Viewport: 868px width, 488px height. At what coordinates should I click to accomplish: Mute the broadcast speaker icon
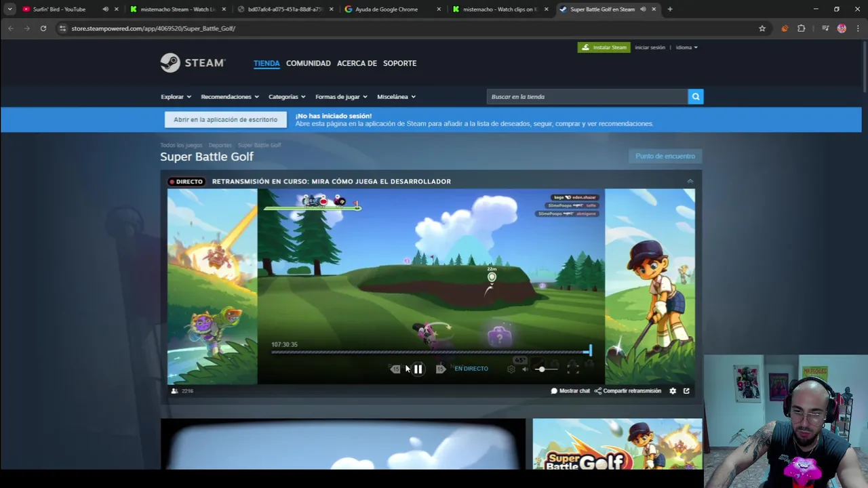pos(525,369)
